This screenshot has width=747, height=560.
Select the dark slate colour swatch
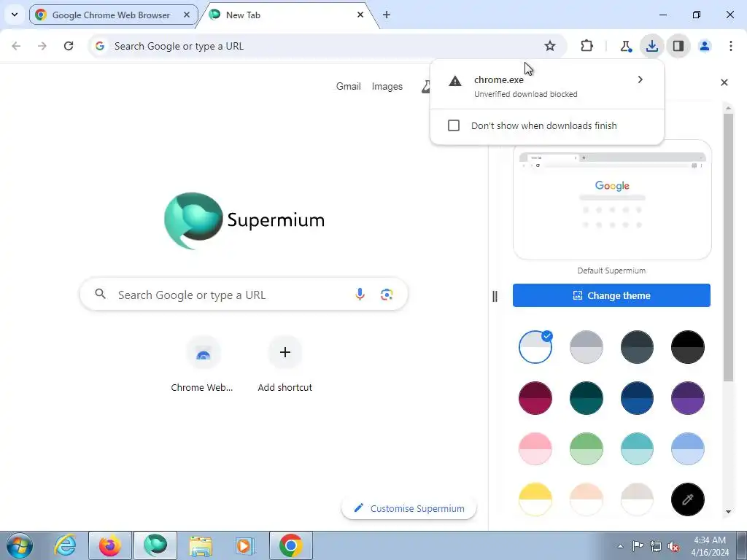click(637, 347)
